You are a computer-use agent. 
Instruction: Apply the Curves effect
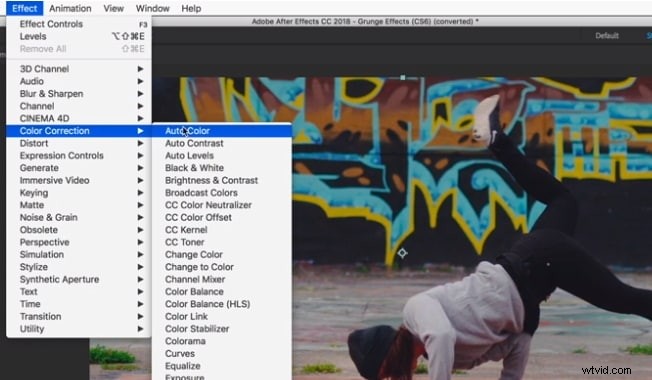coord(222,354)
